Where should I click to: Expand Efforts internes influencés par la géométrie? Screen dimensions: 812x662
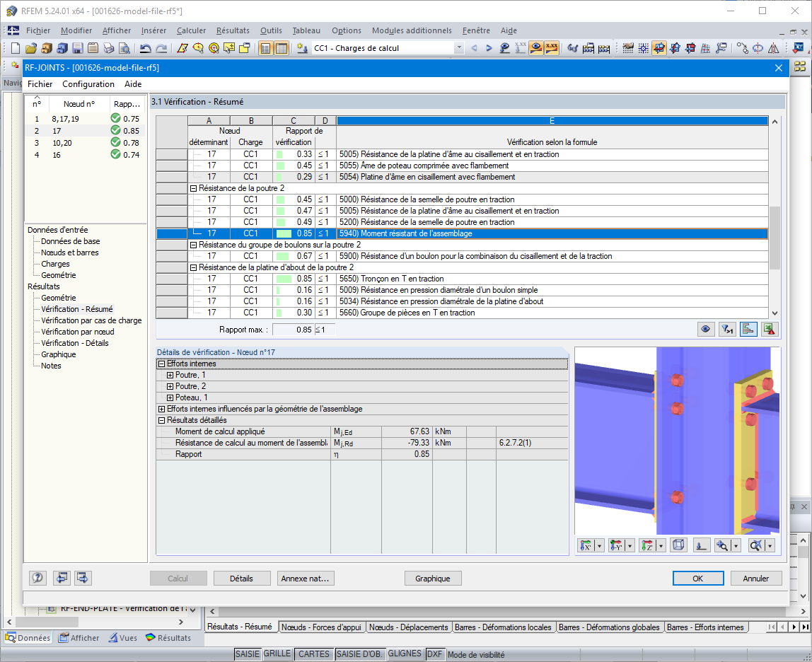click(161, 410)
